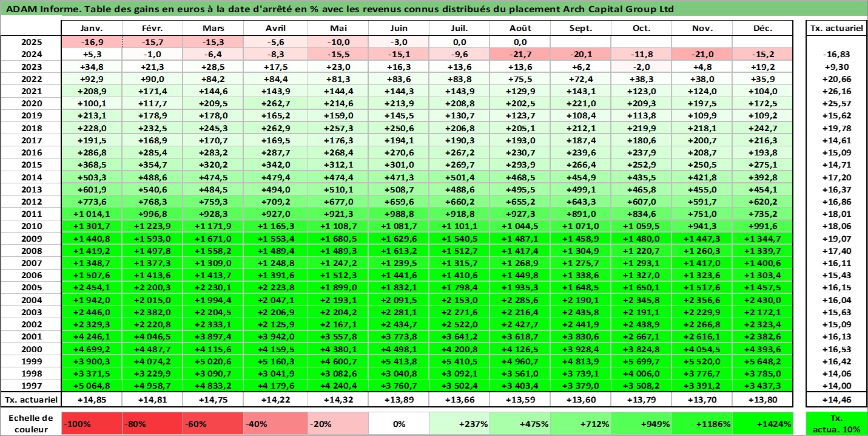Click the value -21,7 in 2024 row
868x436 pixels.
coord(520,54)
